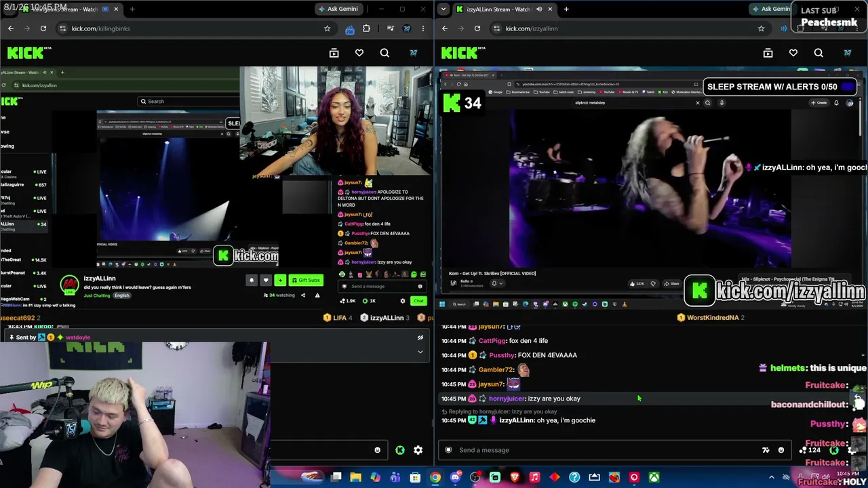868x488 pixels.
Task: Open Chrome menu in the killingbinks window
Action: [x=423, y=28]
